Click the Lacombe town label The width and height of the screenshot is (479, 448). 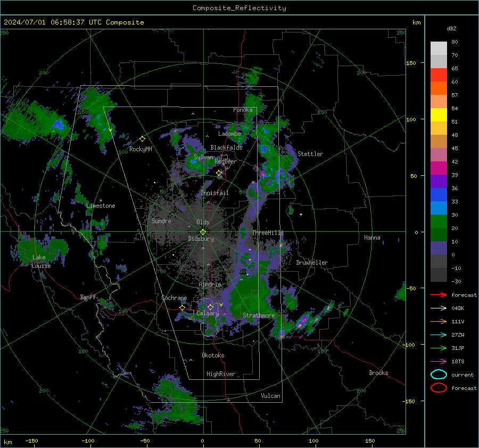[x=229, y=134]
